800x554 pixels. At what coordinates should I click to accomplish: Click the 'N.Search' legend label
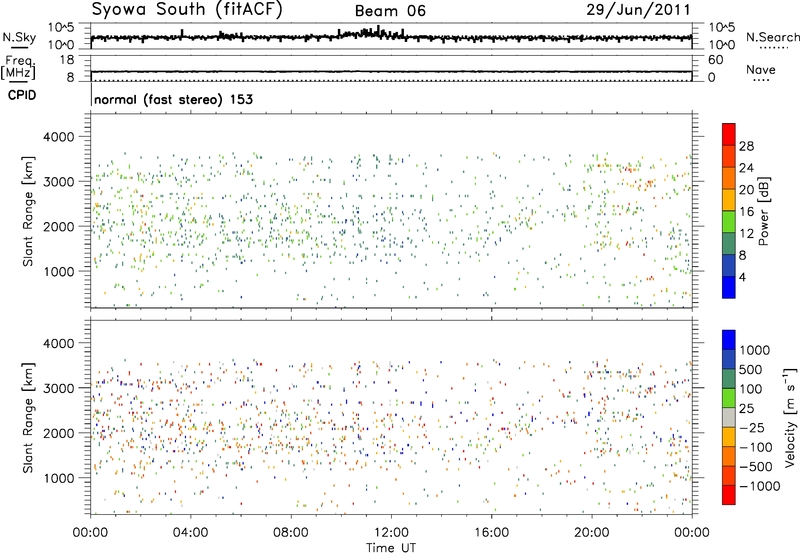[772, 37]
